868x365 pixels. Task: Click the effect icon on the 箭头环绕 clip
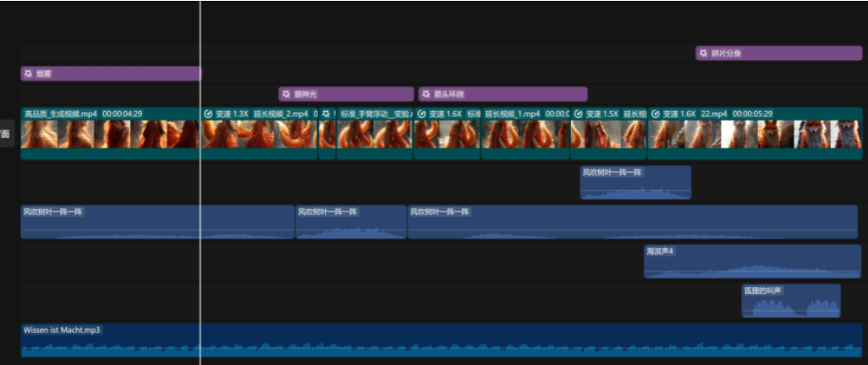pos(426,94)
